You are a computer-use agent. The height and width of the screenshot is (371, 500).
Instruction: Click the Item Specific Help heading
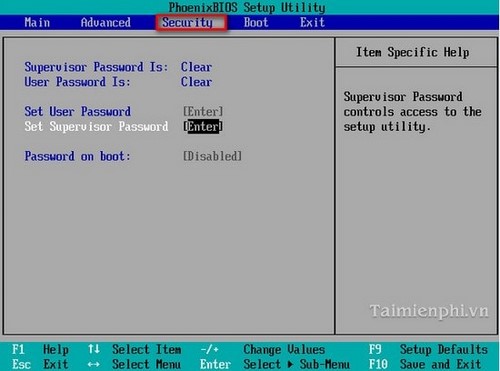(x=413, y=52)
